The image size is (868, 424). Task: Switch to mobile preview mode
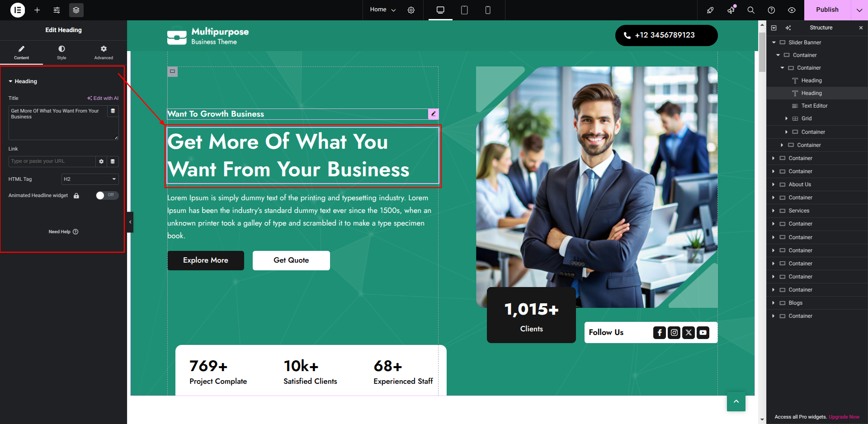487,10
